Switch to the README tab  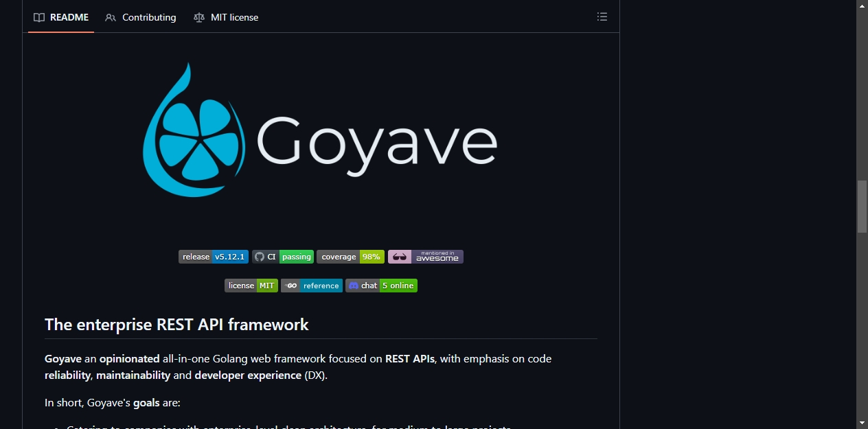(61, 17)
